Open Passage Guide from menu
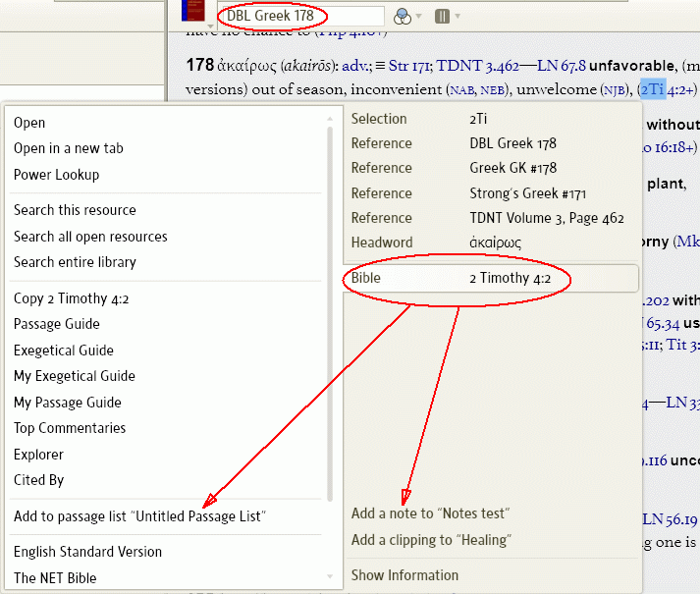This screenshot has height=594, width=700. [56, 324]
